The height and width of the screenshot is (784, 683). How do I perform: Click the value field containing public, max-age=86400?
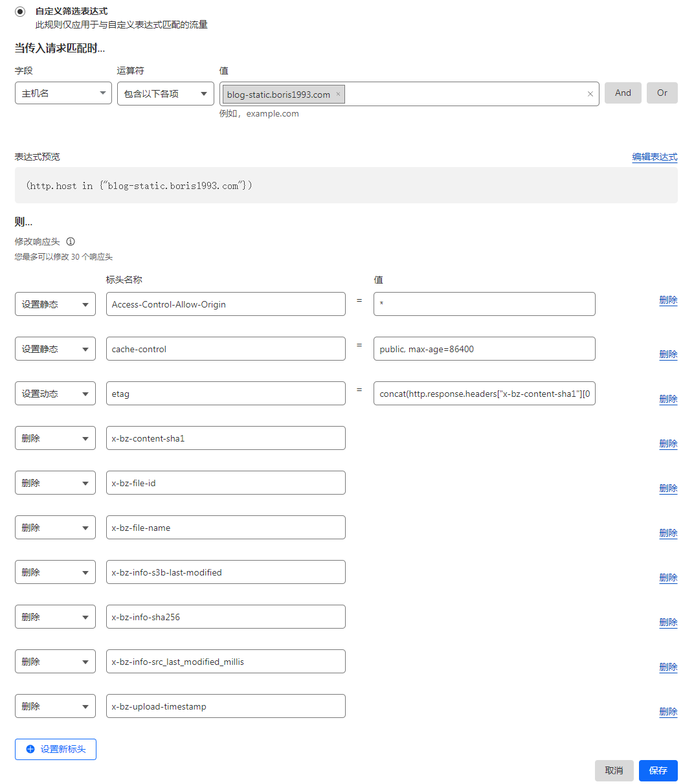pos(484,349)
